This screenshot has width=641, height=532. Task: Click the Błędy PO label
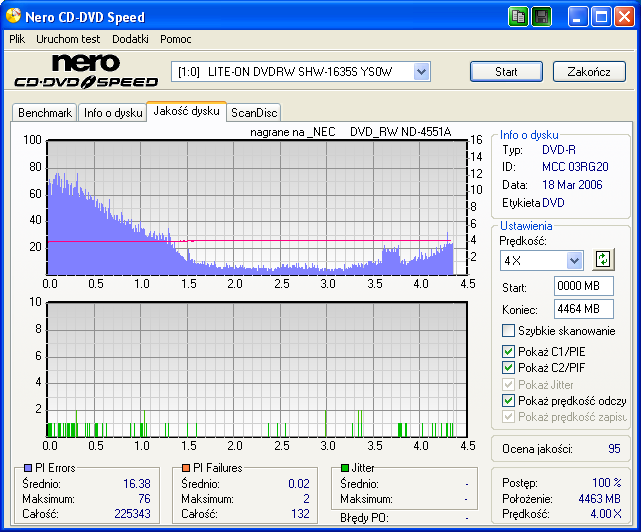point(364,518)
